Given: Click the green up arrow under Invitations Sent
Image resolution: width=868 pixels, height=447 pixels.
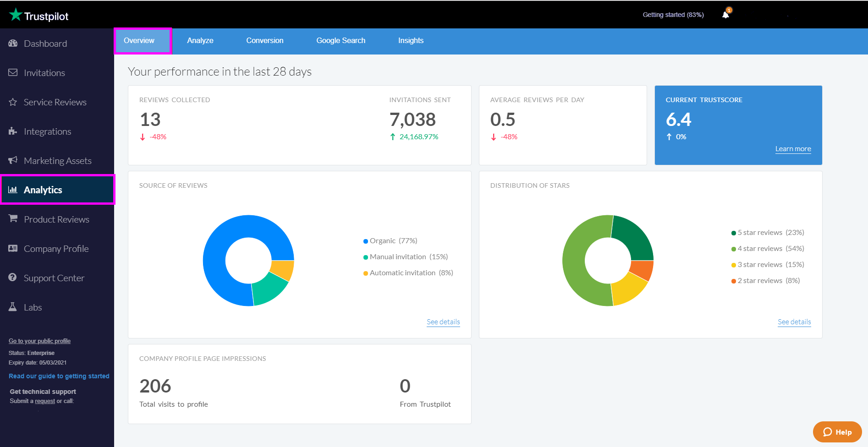Looking at the screenshot, I should (393, 137).
